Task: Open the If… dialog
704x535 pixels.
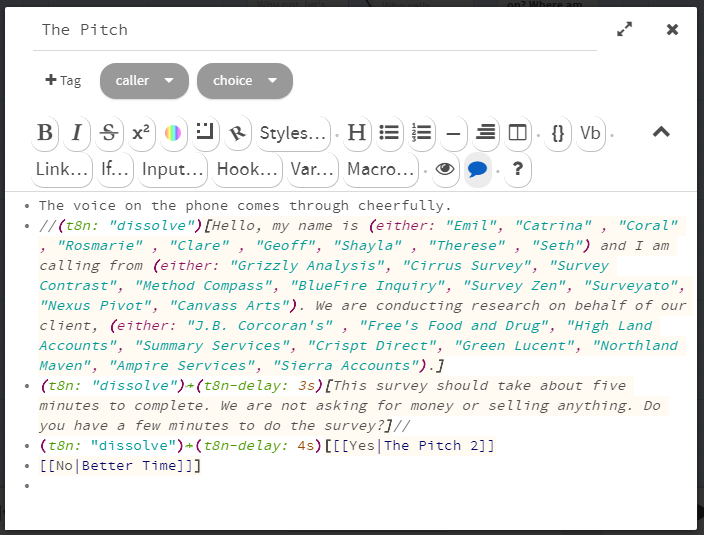Action: (x=114, y=170)
